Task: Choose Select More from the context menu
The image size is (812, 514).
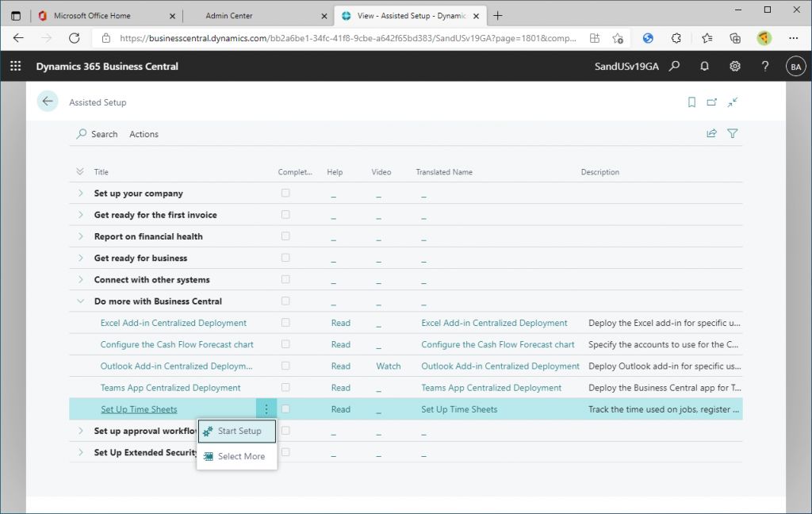Action: coord(236,456)
